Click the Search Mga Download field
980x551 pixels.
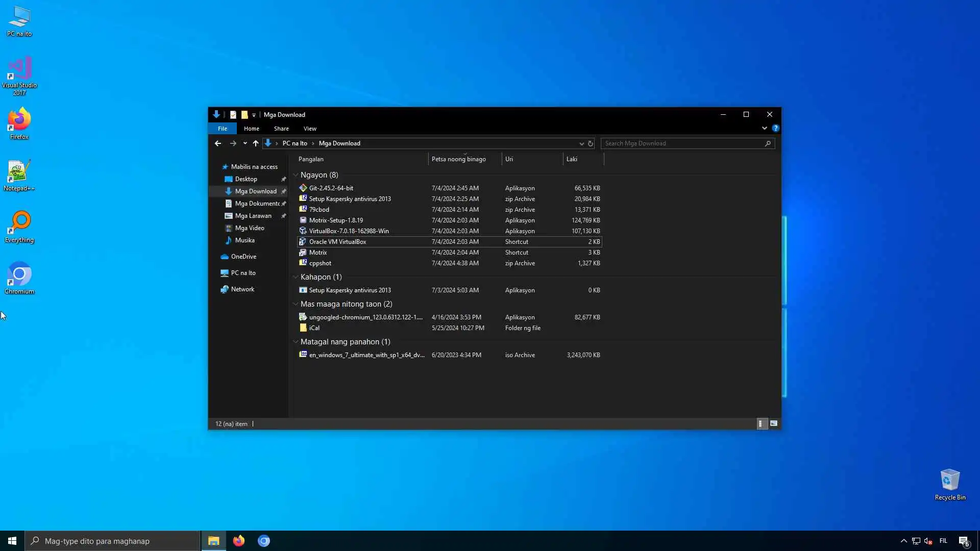pos(683,143)
